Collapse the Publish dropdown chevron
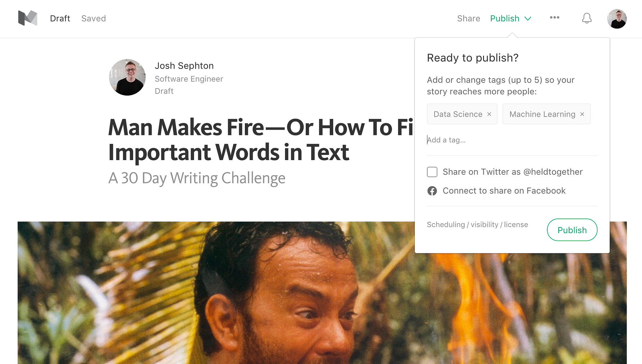This screenshot has height=364, width=642. pyautogui.click(x=528, y=19)
